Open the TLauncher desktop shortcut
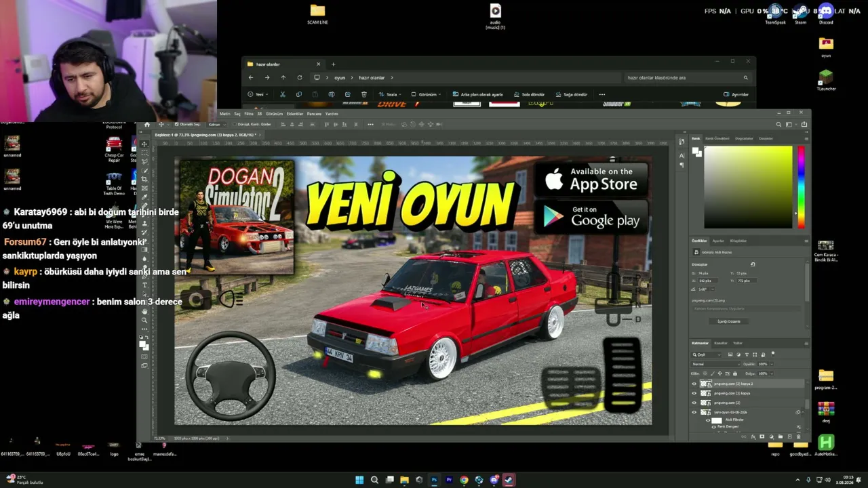The image size is (868, 488). pyautogui.click(x=826, y=80)
